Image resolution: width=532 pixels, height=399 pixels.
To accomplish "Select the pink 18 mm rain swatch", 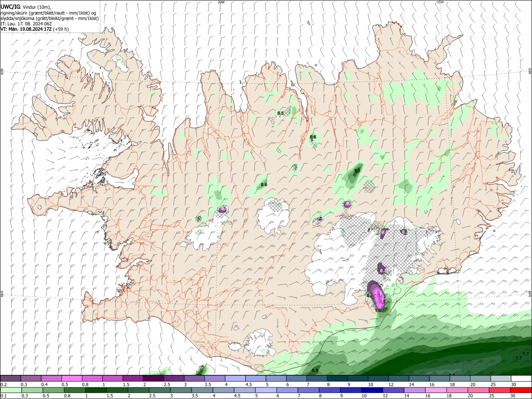I will coord(457,390).
